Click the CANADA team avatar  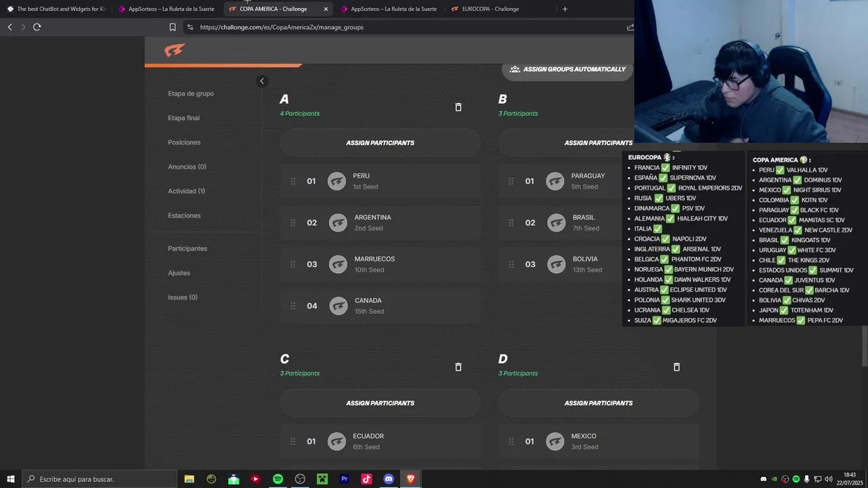pyautogui.click(x=338, y=306)
